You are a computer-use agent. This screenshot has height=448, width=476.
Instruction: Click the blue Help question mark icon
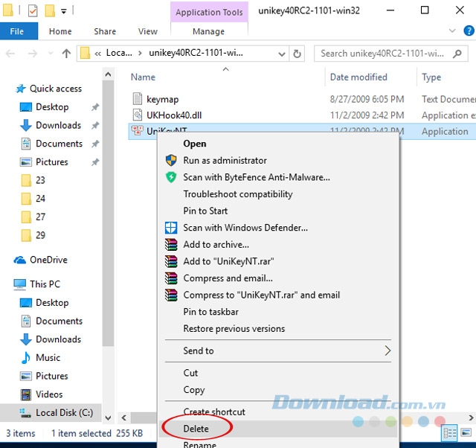click(469, 31)
